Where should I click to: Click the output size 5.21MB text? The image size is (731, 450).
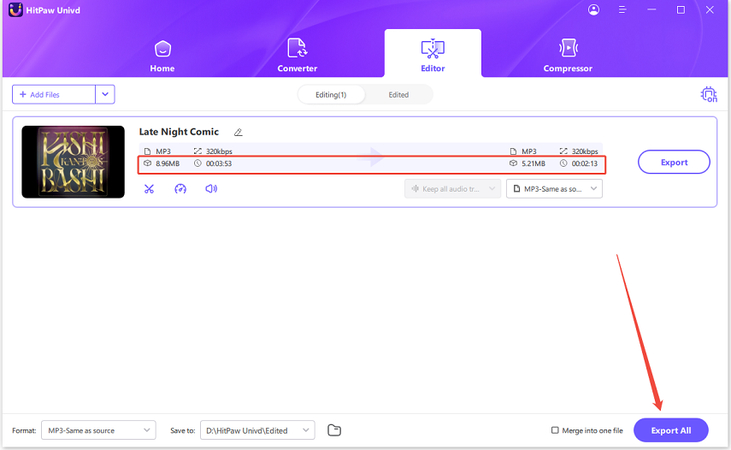pos(533,164)
